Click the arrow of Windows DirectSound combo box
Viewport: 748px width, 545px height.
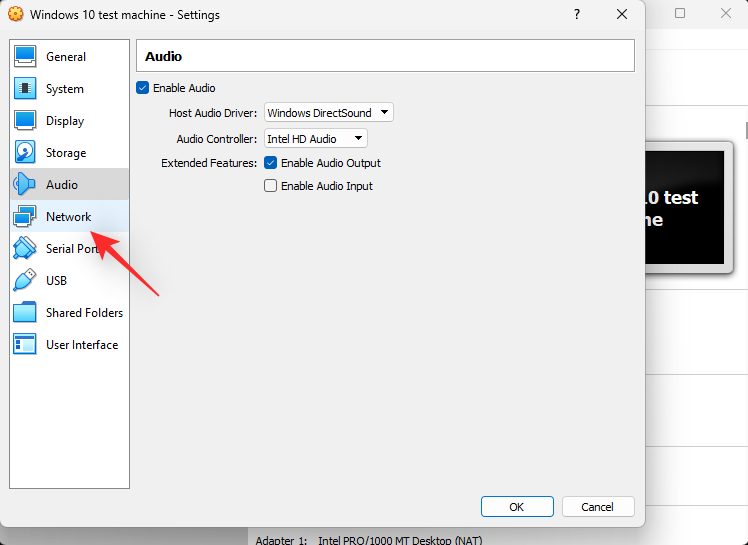384,113
